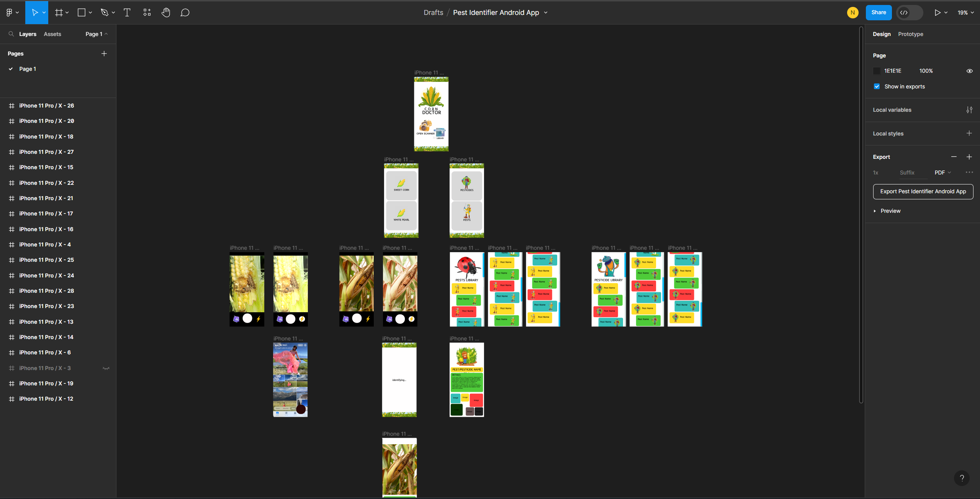Switch to the Design tab
This screenshot has height=499, width=980.
coord(882,34)
